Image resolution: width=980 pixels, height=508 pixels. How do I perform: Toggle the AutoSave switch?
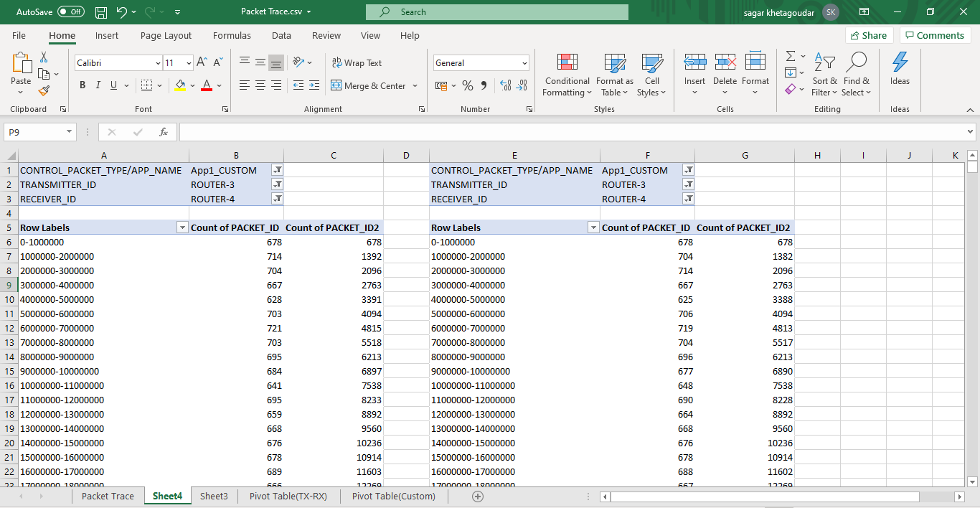click(x=70, y=12)
